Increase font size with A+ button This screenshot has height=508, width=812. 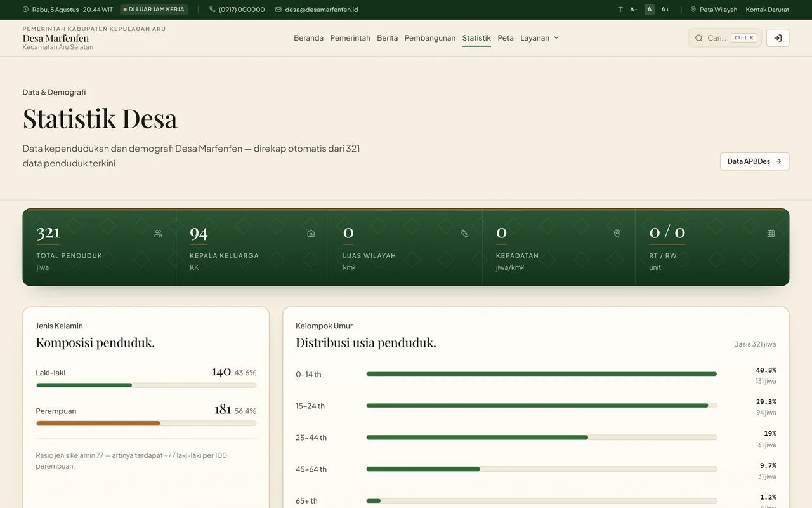[x=665, y=10]
